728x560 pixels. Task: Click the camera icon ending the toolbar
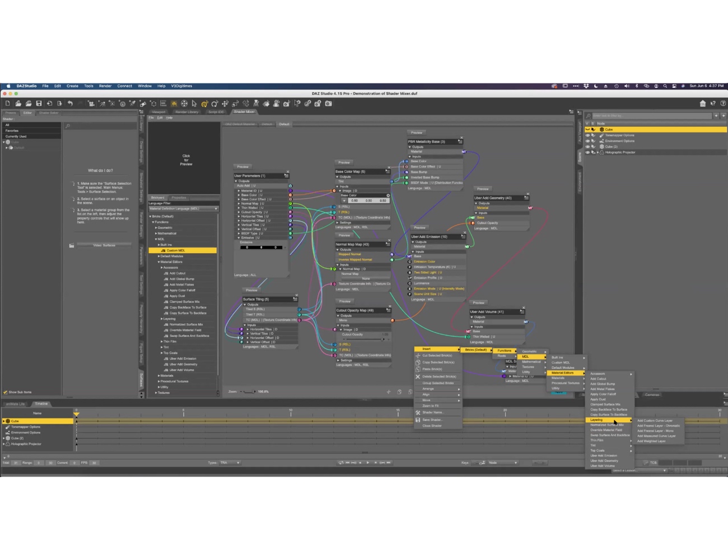click(328, 104)
